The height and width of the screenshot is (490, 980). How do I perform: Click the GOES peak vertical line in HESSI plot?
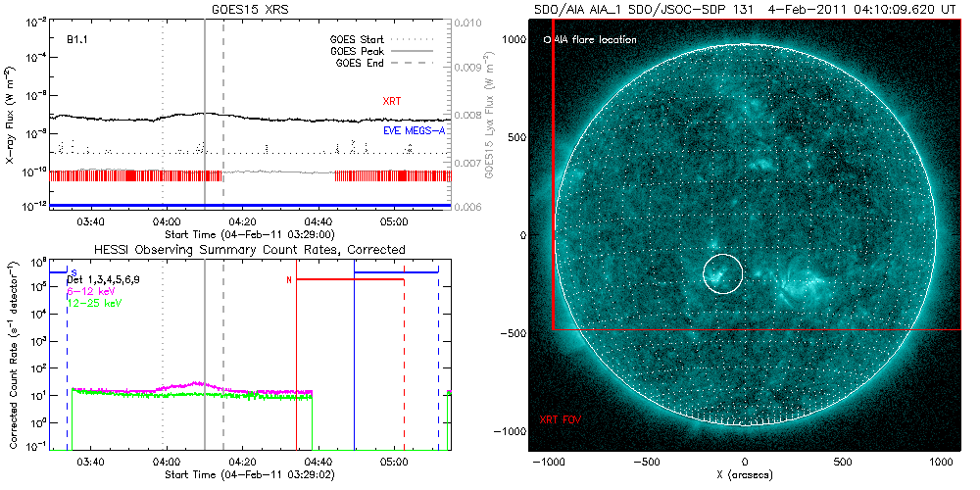pos(205,372)
